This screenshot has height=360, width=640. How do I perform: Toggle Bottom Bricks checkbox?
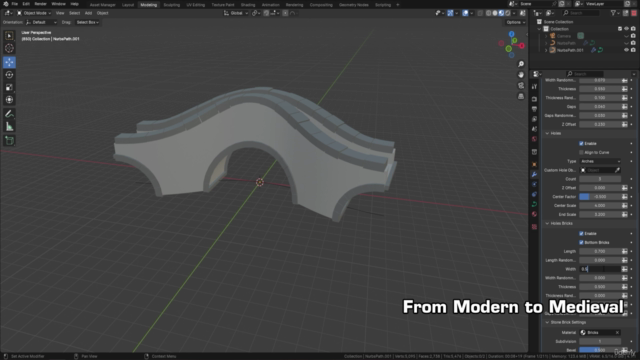tap(581, 242)
